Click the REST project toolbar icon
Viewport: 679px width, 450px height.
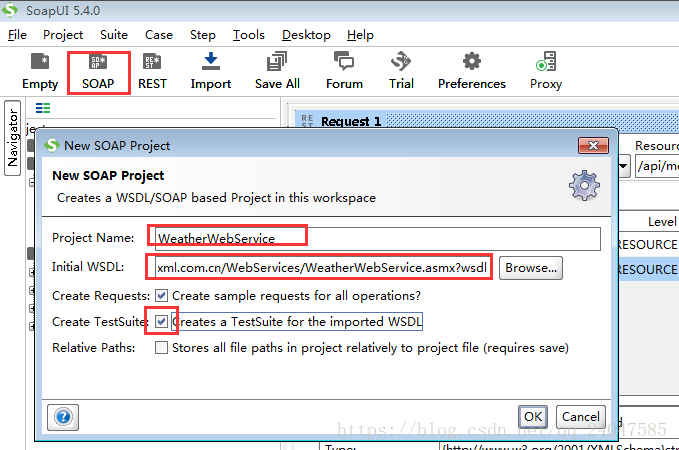(152, 71)
